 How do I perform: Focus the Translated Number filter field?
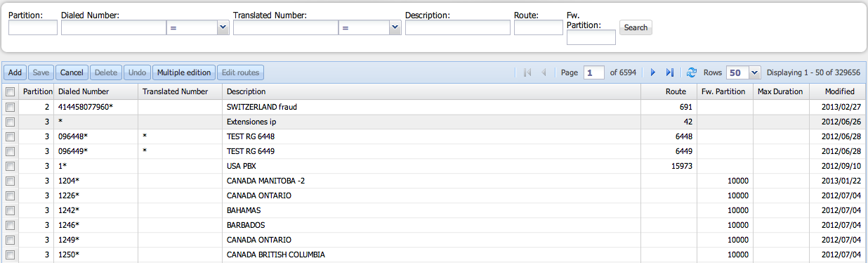click(286, 27)
